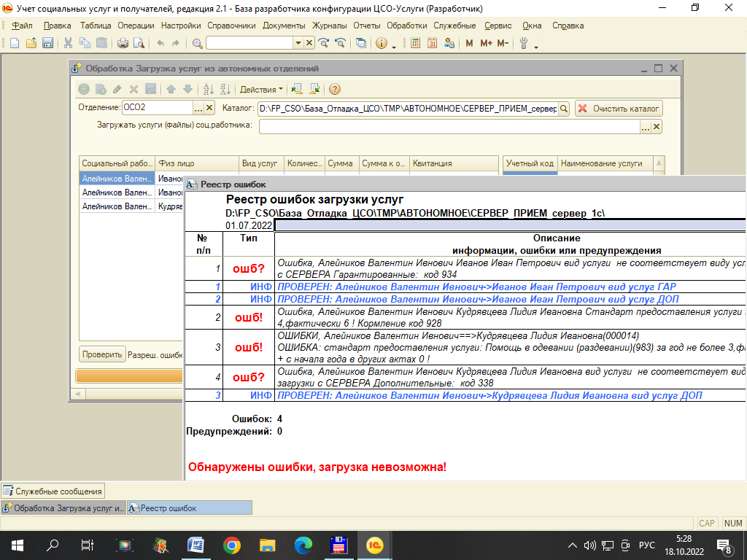Open the Calculator from the toolbar
Image resolution: width=747 pixels, height=560 pixels.
pyautogui.click(x=415, y=43)
